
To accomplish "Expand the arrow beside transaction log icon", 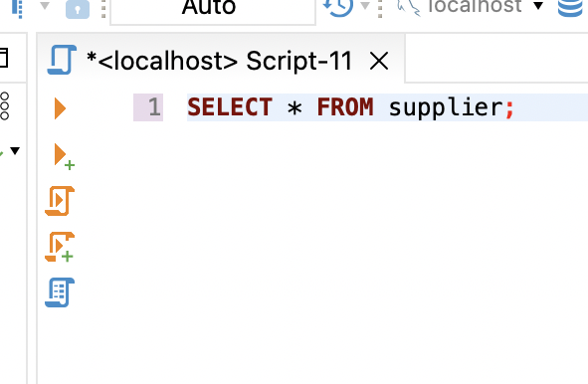I will coord(364,6).
